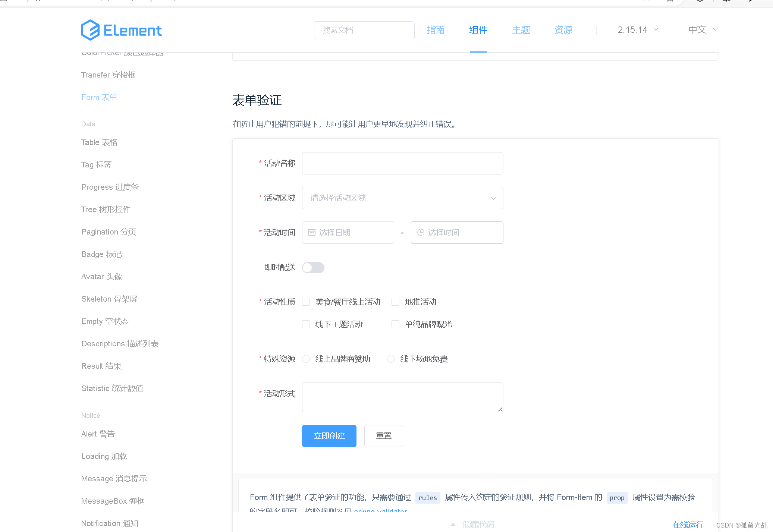Click the 表单验证 heading
The height and width of the screenshot is (532, 773).
tap(257, 100)
